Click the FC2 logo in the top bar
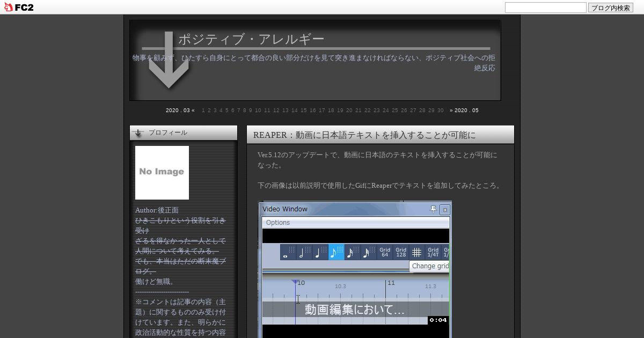 [x=18, y=8]
